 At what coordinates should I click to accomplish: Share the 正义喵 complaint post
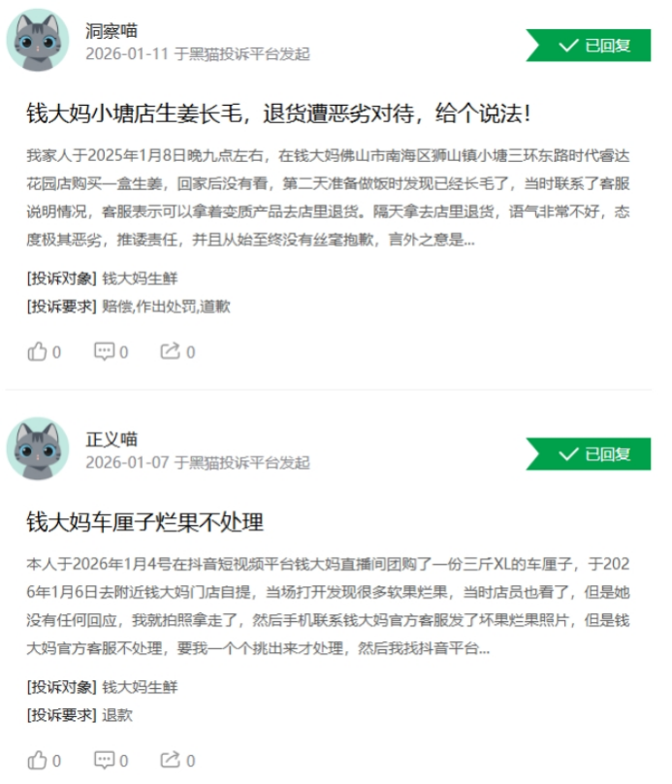[x=177, y=761]
